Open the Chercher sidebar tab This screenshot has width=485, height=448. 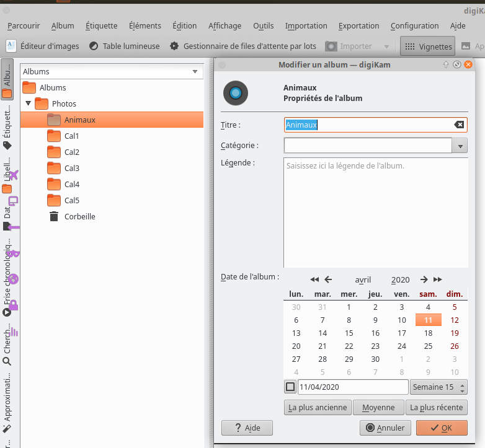tap(7, 344)
